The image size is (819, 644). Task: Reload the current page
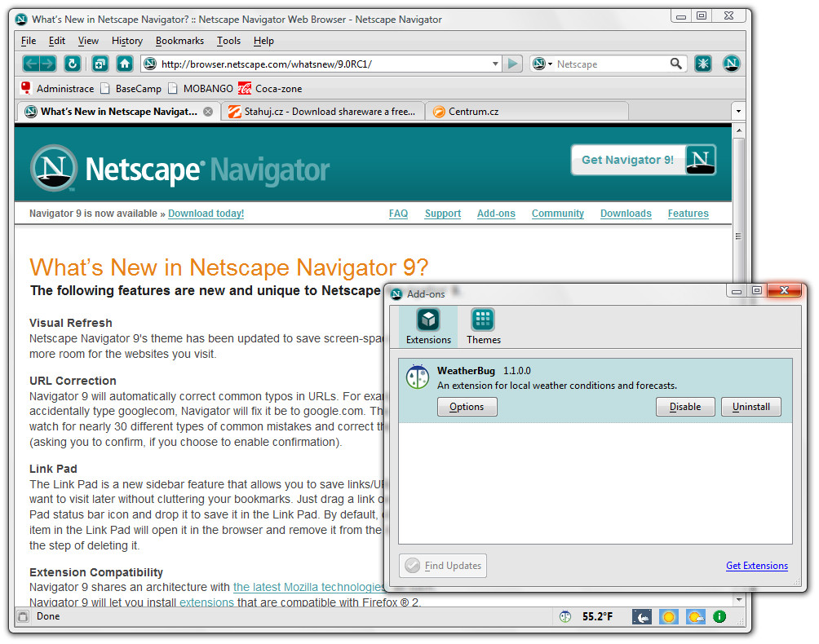(72, 64)
